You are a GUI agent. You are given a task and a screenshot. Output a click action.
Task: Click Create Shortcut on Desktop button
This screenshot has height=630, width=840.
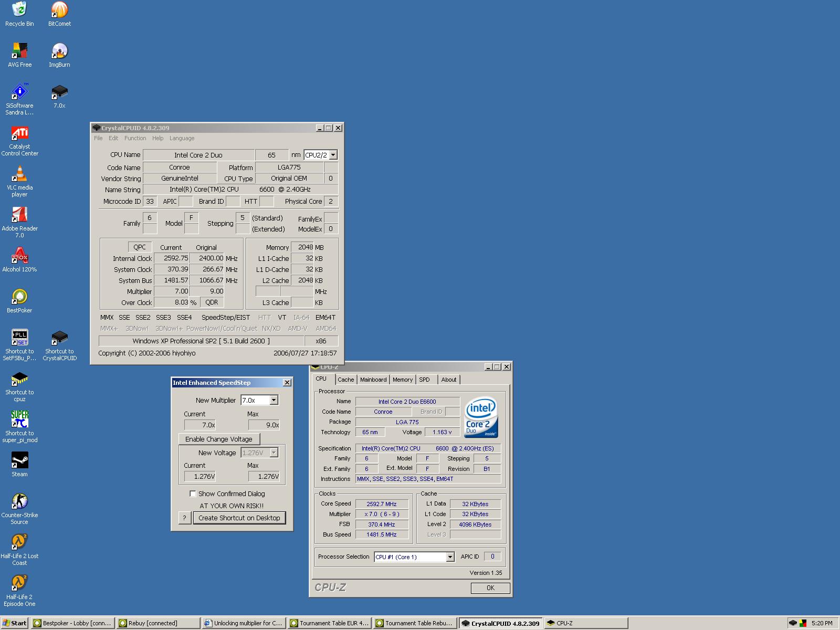coord(239,518)
